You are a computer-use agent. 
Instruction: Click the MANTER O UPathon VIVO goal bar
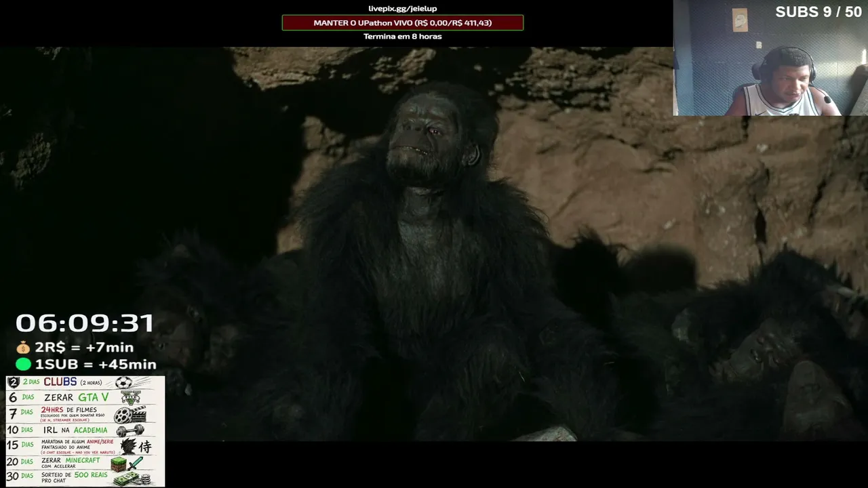tap(403, 23)
